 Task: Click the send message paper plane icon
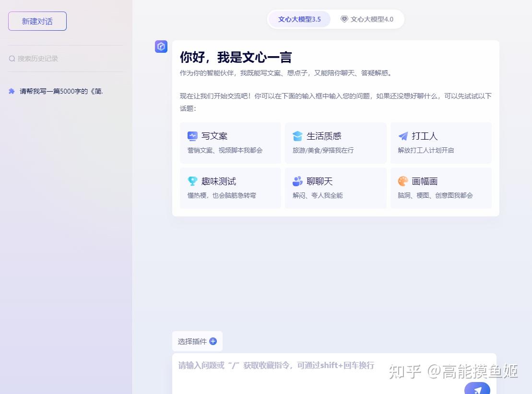click(477, 390)
